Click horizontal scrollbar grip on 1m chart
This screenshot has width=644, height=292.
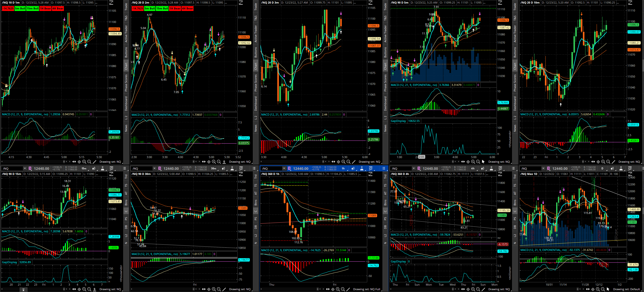(64, 162)
